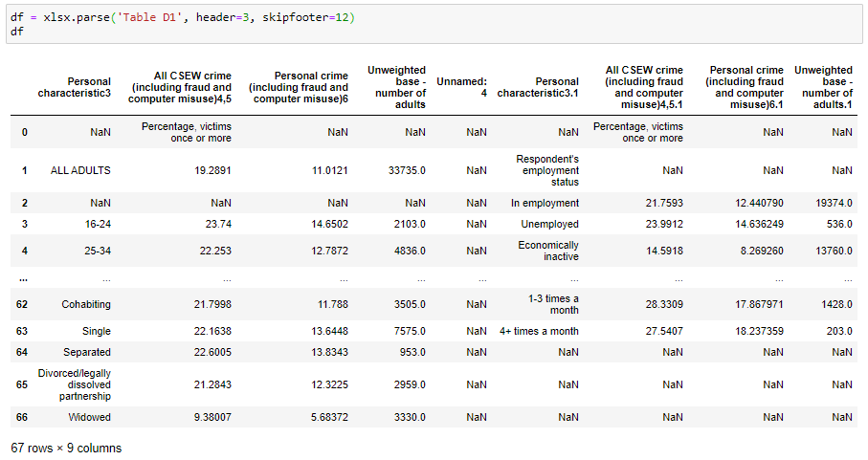Click the value 12.440790

(x=759, y=203)
